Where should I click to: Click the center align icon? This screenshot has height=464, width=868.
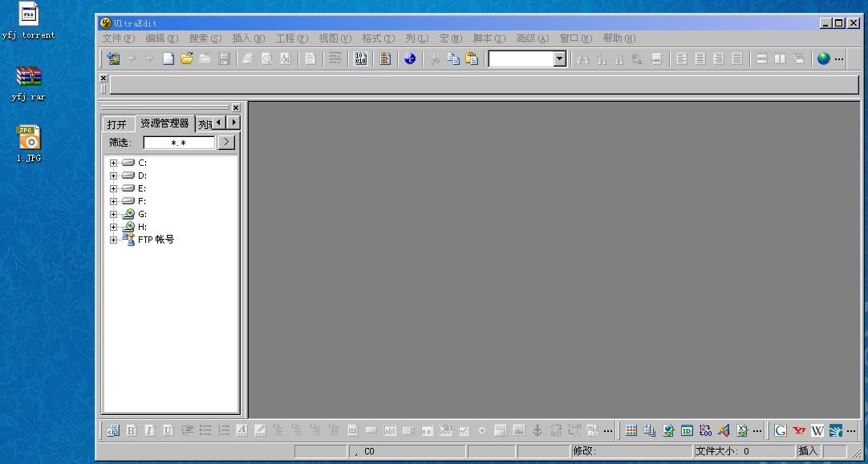(700, 58)
